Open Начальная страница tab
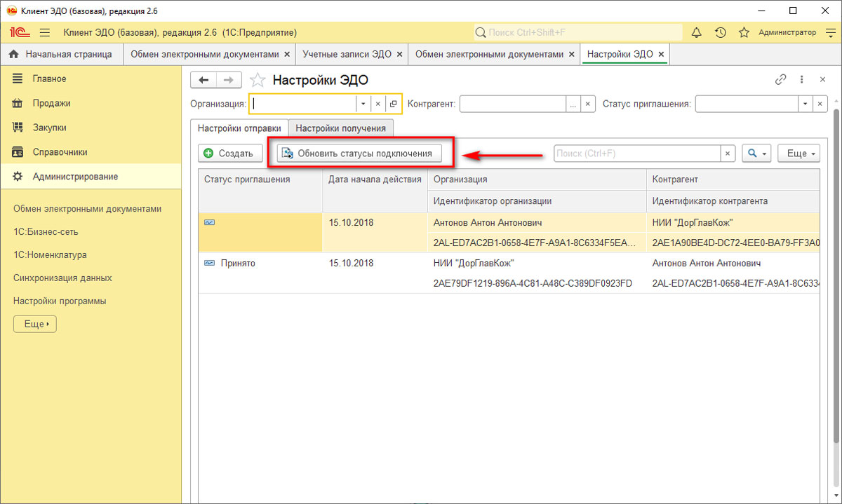 click(x=61, y=54)
